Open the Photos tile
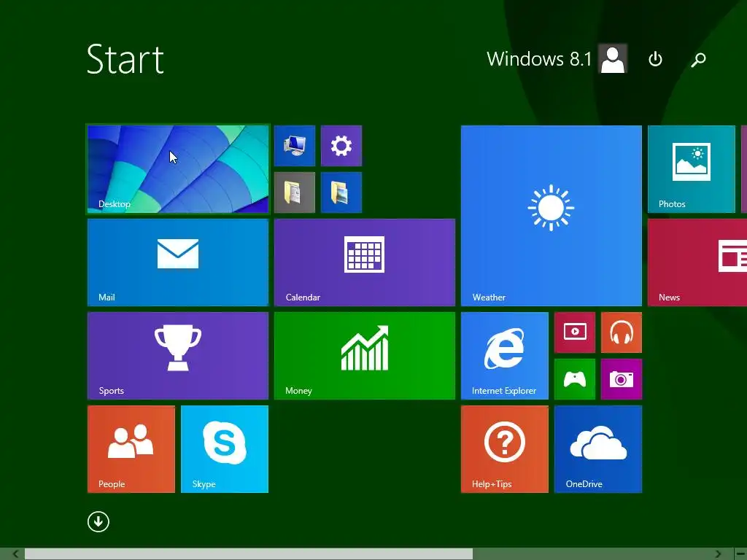747x560 pixels. pyautogui.click(x=692, y=169)
